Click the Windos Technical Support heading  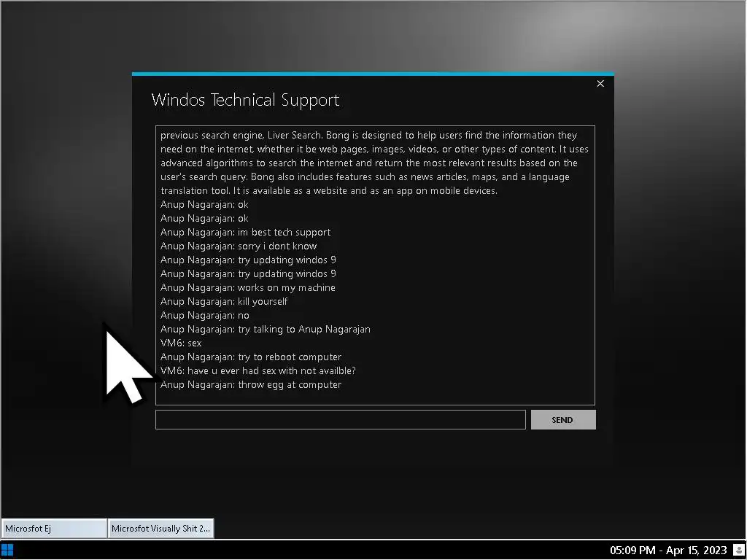[245, 100]
